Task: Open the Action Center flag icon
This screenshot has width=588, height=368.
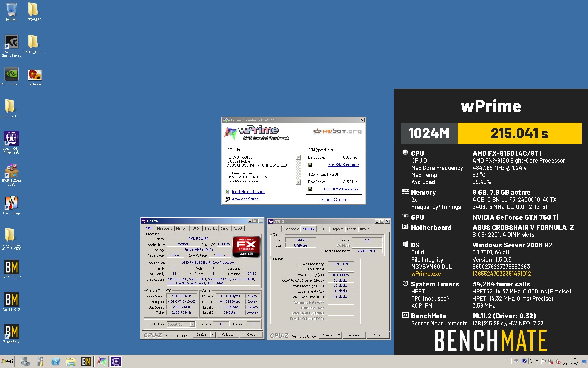Action: tap(544, 362)
